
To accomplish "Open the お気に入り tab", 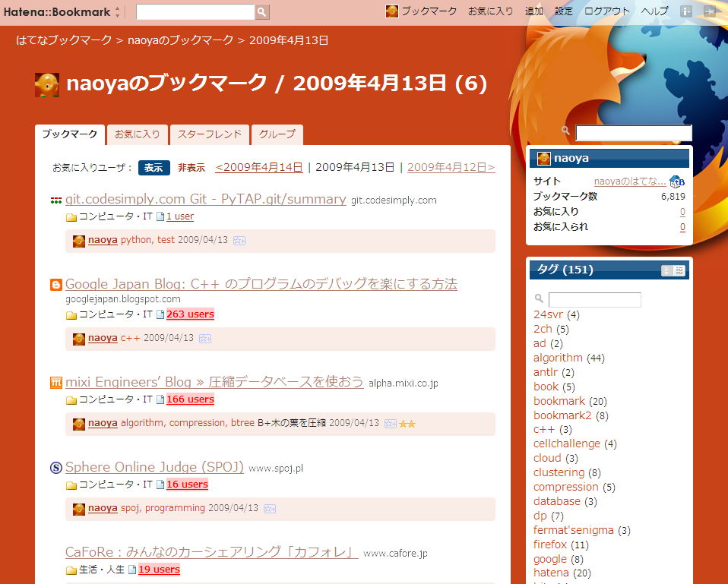I will [x=138, y=134].
